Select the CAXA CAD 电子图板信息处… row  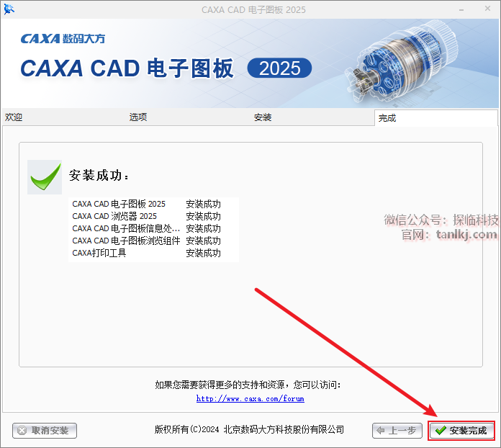pos(153,228)
